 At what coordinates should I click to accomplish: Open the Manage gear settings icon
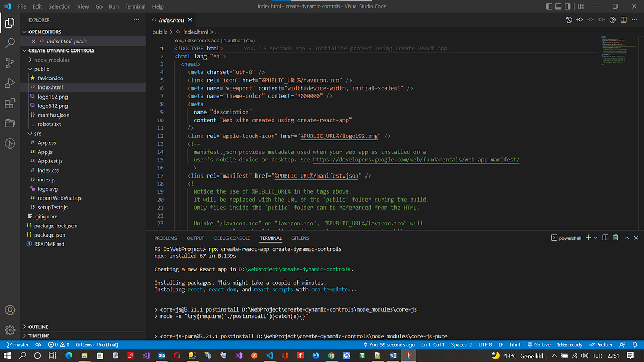(10, 330)
